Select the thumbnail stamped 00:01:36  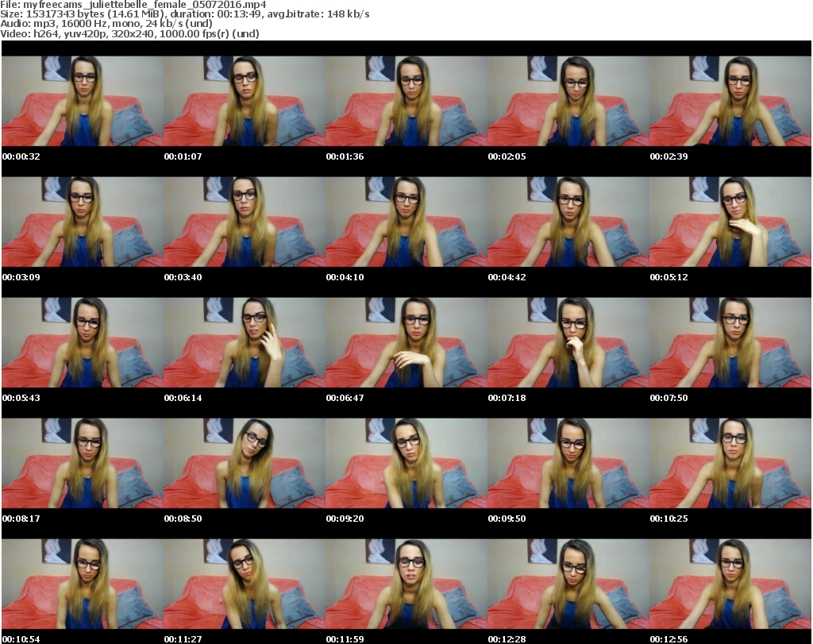coord(406,101)
